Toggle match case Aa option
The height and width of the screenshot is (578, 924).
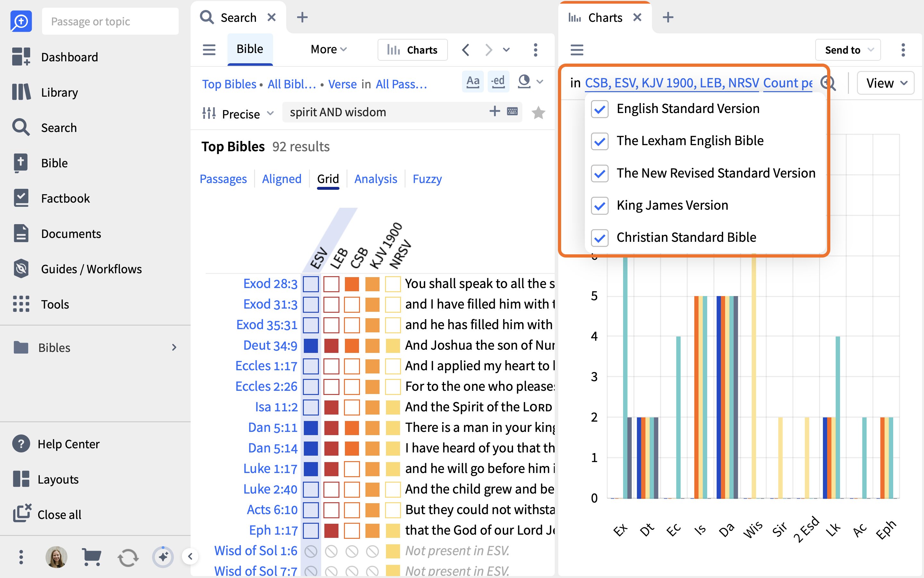pos(473,82)
